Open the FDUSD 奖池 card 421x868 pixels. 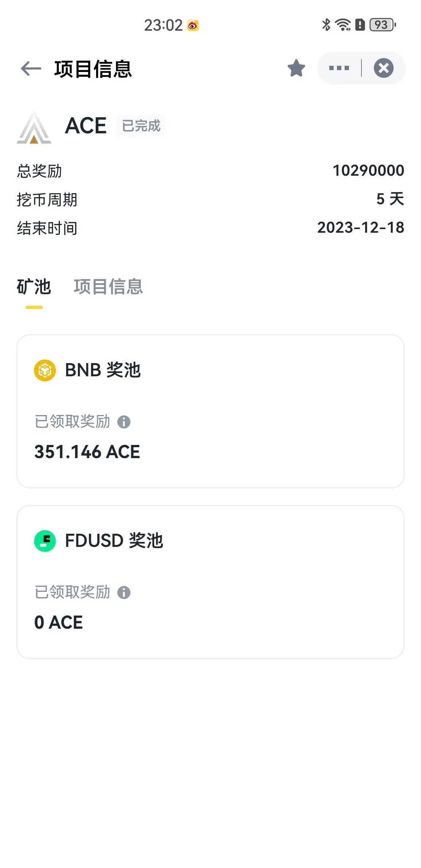point(210,582)
